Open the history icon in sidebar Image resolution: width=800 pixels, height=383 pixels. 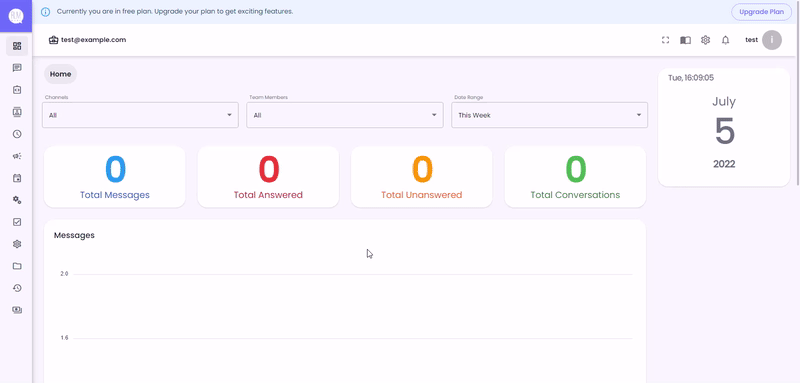point(17,288)
